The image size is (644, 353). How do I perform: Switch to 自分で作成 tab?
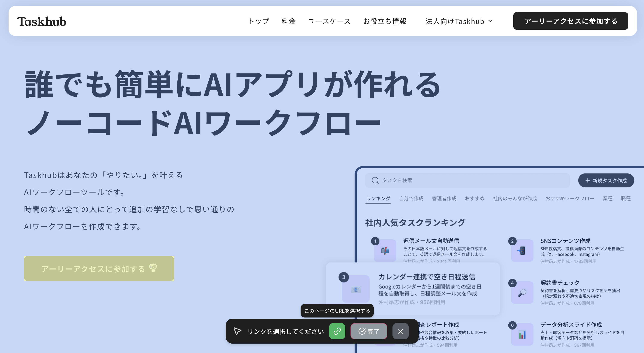411,199
